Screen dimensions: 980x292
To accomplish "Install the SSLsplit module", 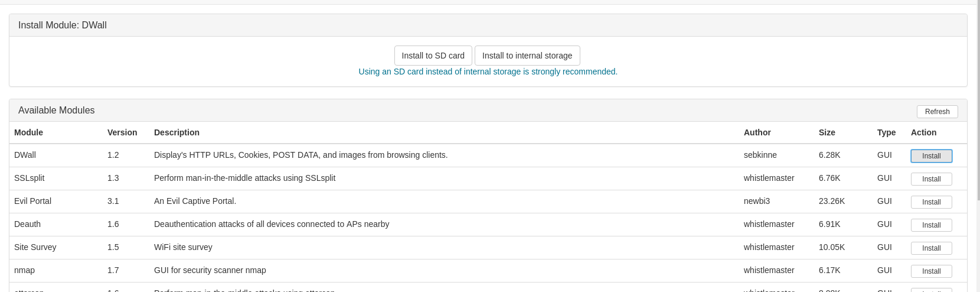I will [931, 179].
